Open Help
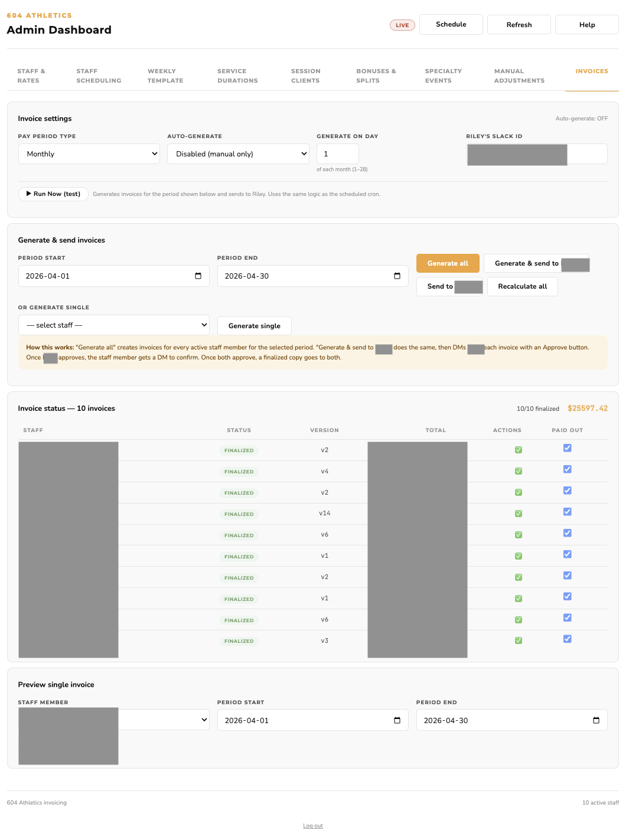Image resolution: width=629 pixels, height=840 pixels. click(587, 25)
